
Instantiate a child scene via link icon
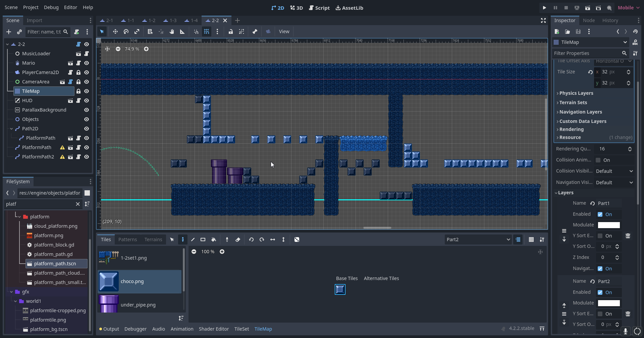click(19, 32)
